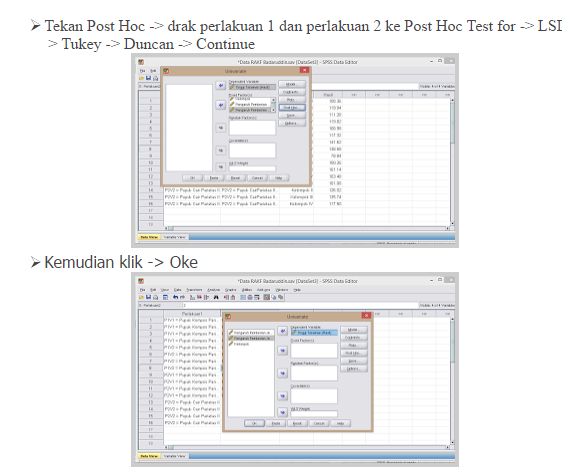Open the Data menu in the lower SPSS window
The width and height of the screenshot is (562, 469).
pos(177,289)
